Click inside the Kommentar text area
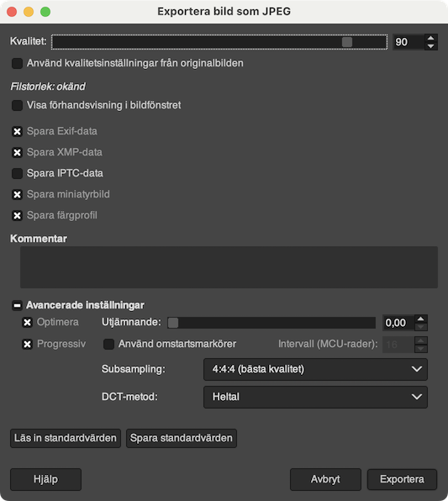This screenshot has width=448, height=501. 229,267
